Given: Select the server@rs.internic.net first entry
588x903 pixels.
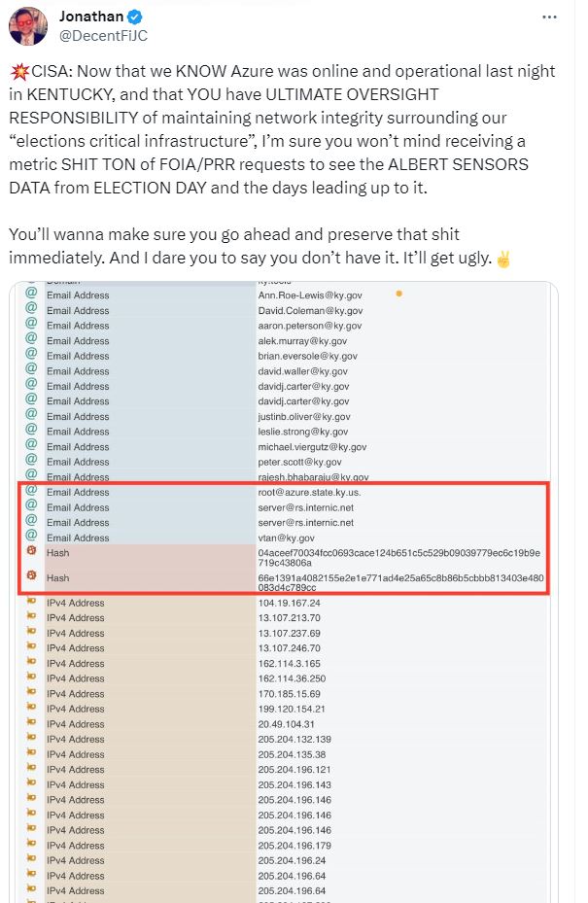Looking at the screenshot, I should (306, 507).
